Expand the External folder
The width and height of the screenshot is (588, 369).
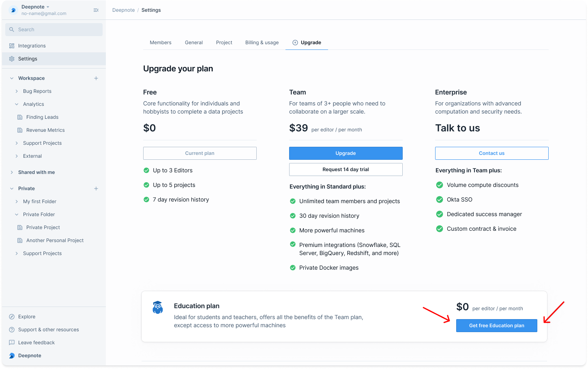coord(17,156)
